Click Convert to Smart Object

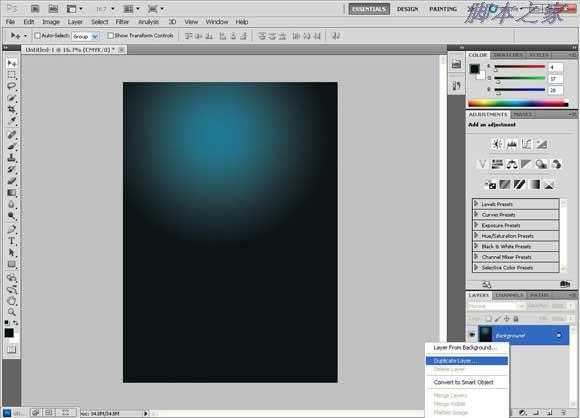pyautogui.click(x=463, y=382)
